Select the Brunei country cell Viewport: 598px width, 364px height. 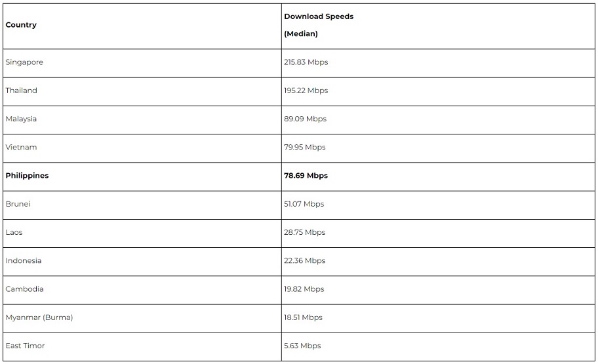tap(18, 204)
